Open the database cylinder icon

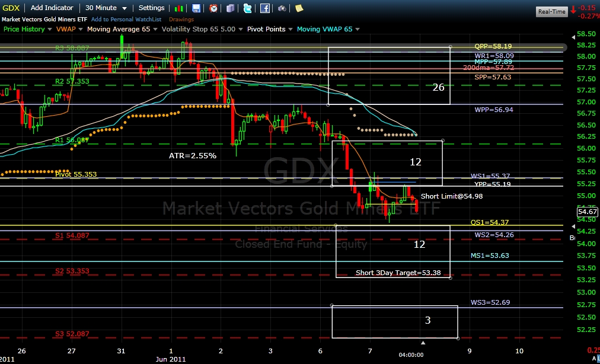231,8
